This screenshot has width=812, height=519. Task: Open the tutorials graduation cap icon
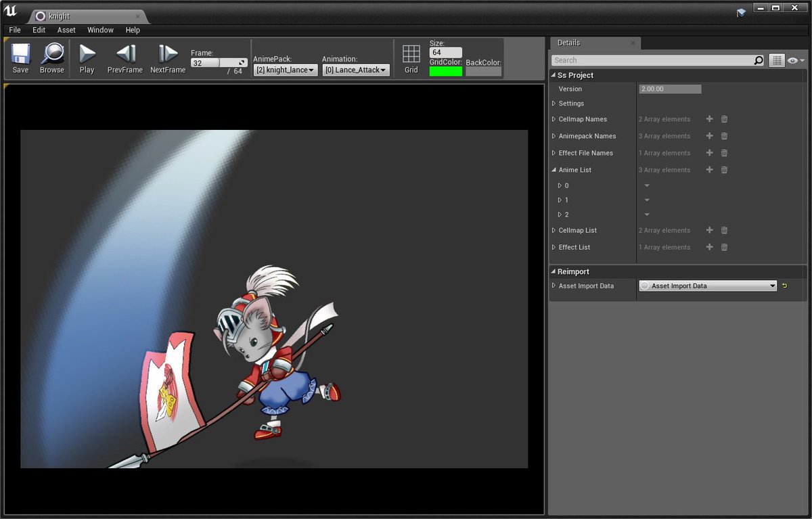[740, 12]
